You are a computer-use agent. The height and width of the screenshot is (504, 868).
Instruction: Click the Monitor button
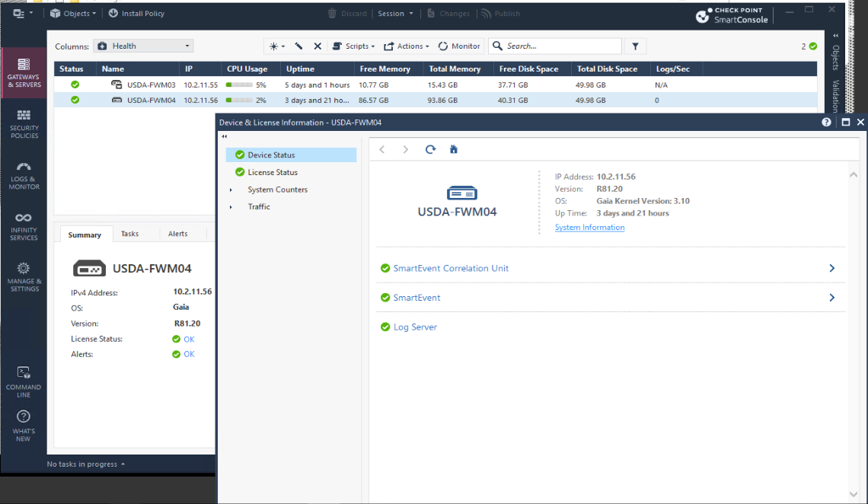(459, 46)
